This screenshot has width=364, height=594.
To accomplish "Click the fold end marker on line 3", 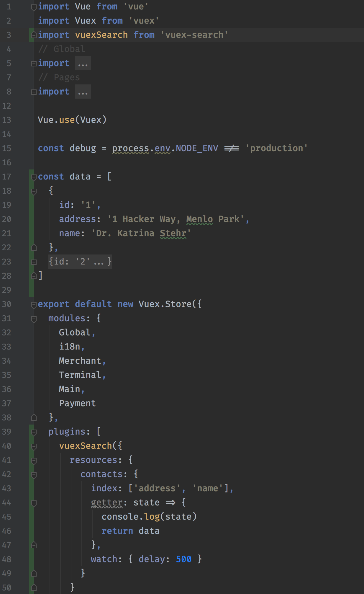I will point(34,35).
